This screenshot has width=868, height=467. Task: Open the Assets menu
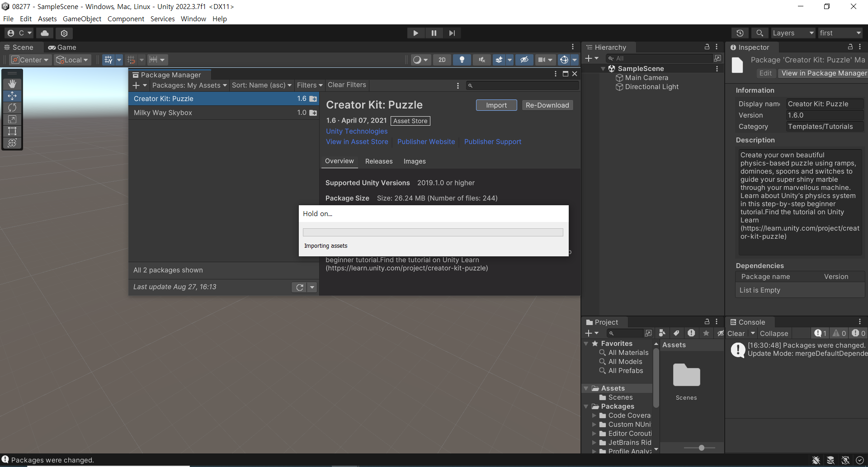pyautogui.click(x=47, y=19)
